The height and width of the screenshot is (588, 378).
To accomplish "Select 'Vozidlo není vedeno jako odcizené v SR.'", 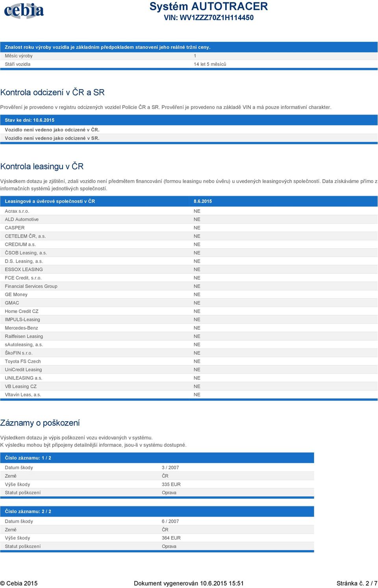I will click(52, 138).
